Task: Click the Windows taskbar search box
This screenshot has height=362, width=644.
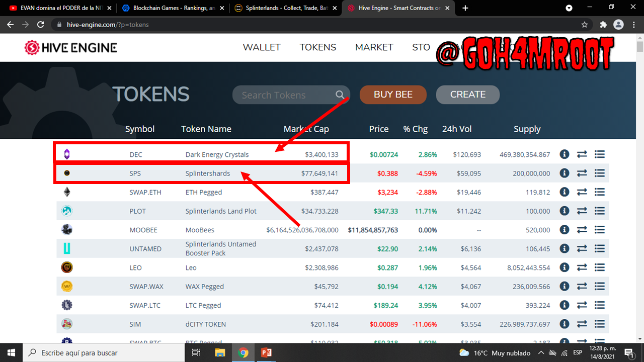Action: (104, 352)
